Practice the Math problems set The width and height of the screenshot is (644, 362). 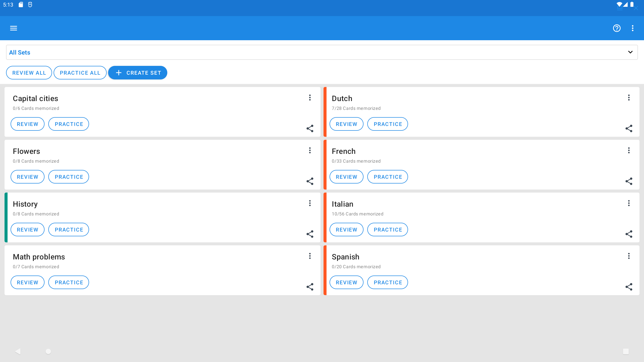[69, 282]
